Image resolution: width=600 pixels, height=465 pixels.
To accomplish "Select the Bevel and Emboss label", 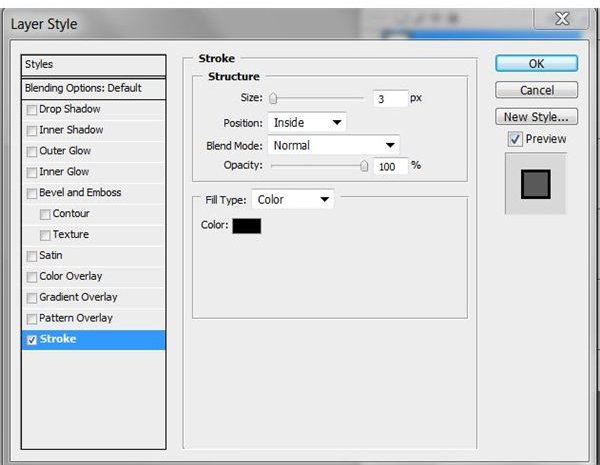I will click(80, 193).
